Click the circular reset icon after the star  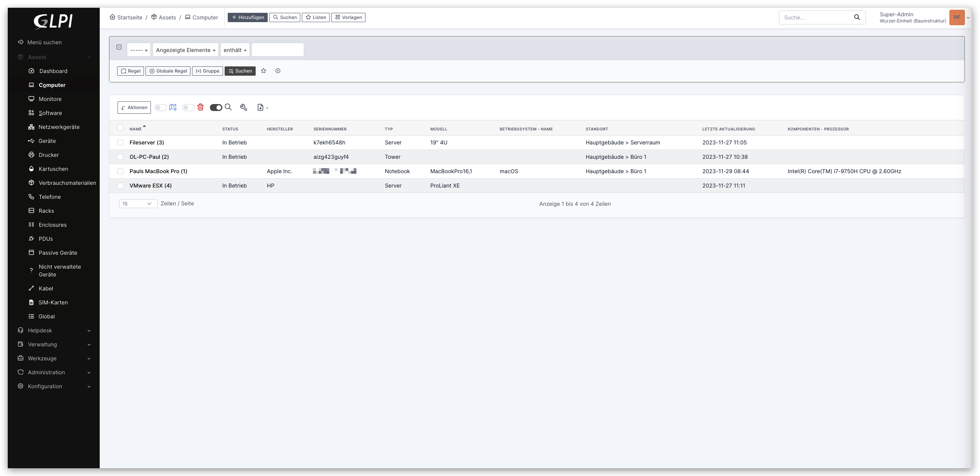point(278,71)
